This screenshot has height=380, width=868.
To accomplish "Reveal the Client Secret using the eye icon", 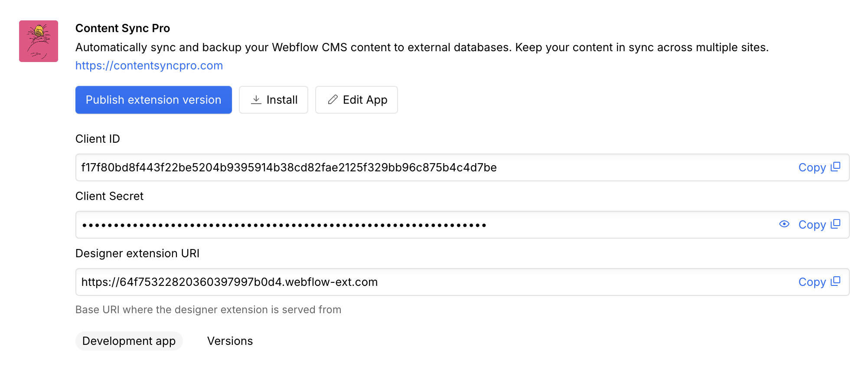I will (785, 224).
